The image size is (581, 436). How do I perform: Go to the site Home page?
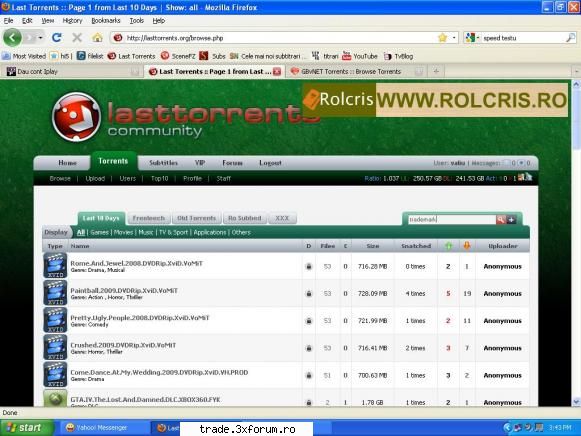(67, 163)
